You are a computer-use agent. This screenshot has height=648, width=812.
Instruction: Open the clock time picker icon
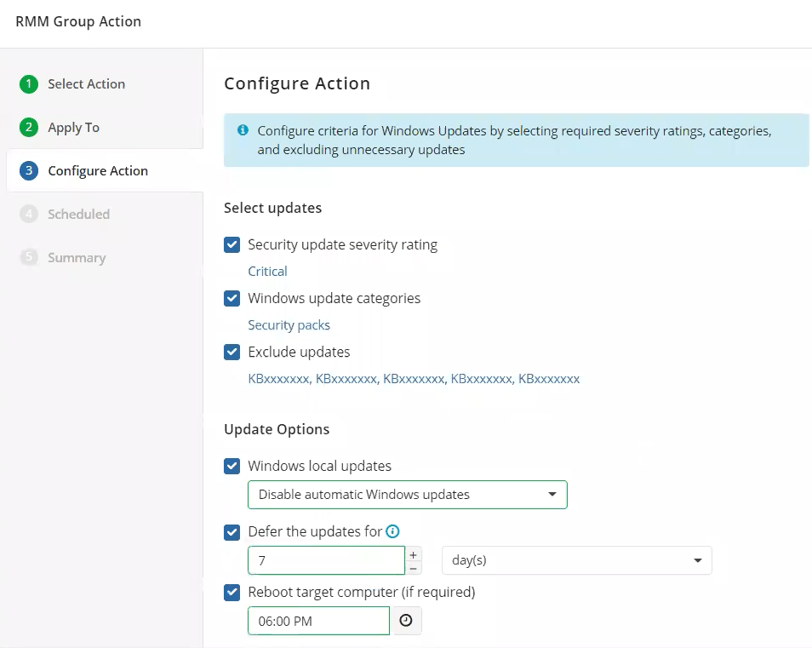click(406, 621)
